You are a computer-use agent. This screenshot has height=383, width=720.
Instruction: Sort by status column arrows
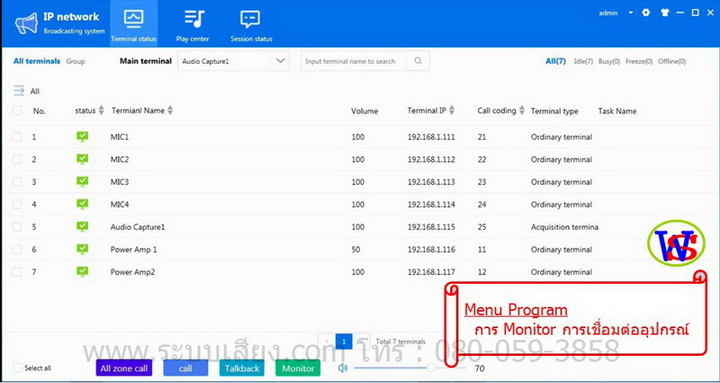pos(101,110)
